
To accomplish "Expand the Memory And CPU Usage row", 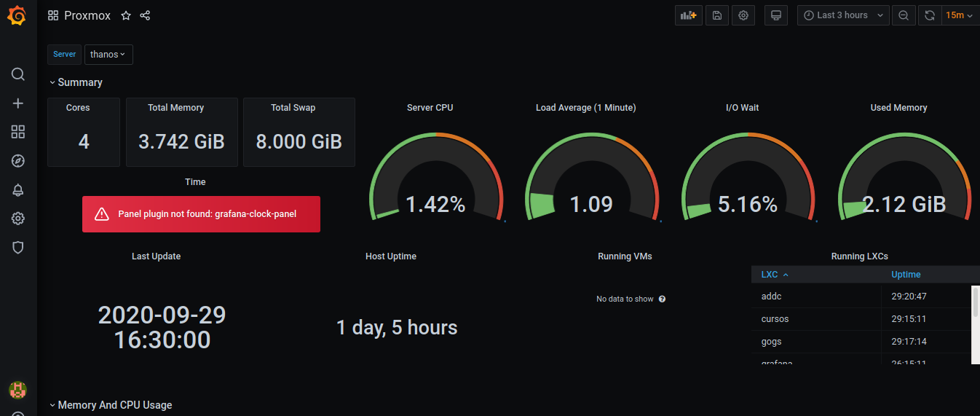I will point(111,405).
